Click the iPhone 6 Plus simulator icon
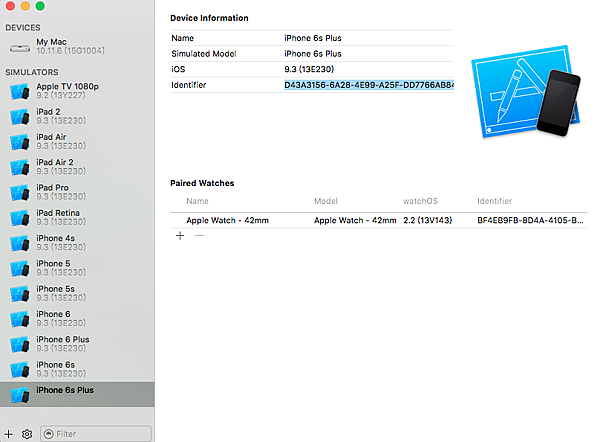 [x=20, y=344]
